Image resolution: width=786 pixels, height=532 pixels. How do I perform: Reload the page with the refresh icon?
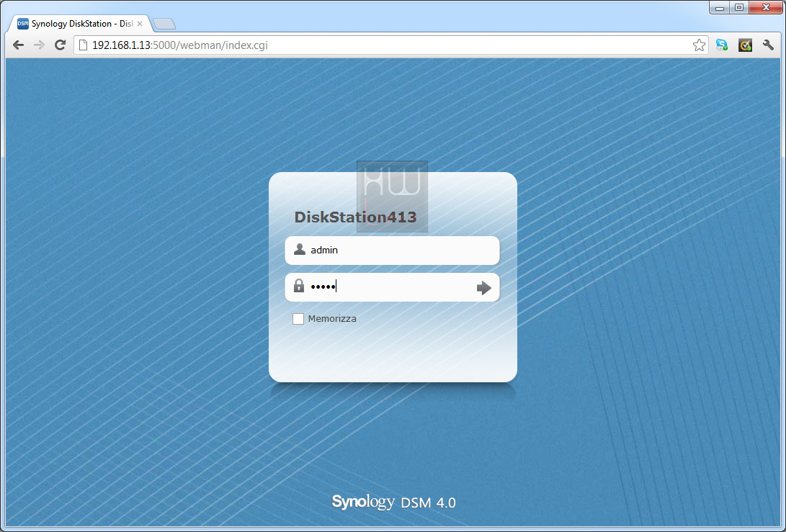point(60,45)
